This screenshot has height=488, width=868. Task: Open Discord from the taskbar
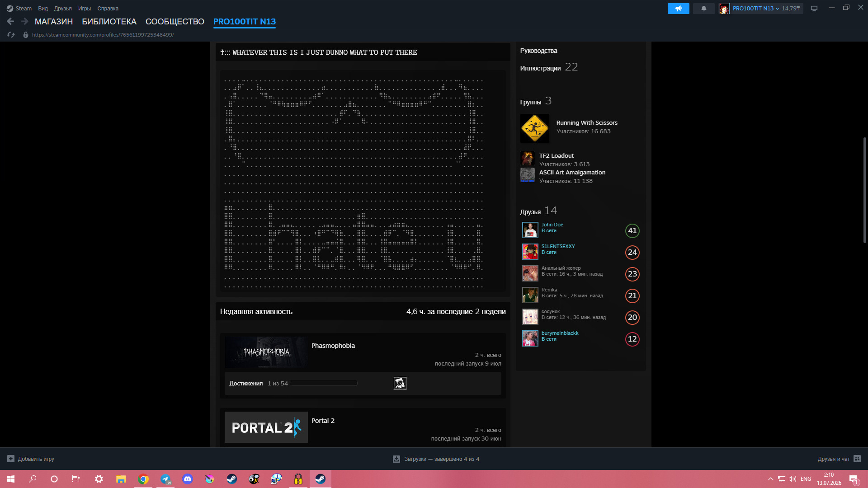[x=188, y=479]
